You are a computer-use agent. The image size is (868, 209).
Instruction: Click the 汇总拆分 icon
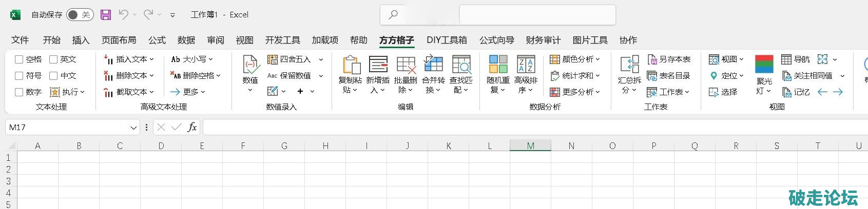[629, 65]
